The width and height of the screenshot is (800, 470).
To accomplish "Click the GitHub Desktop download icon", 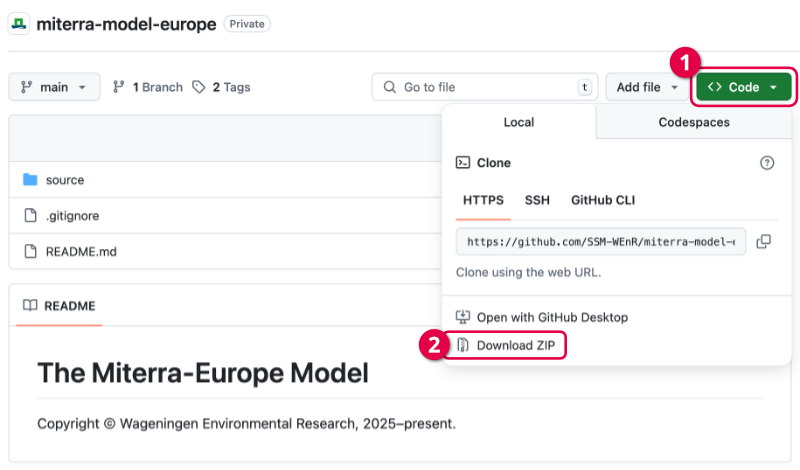I will [463, 317].
